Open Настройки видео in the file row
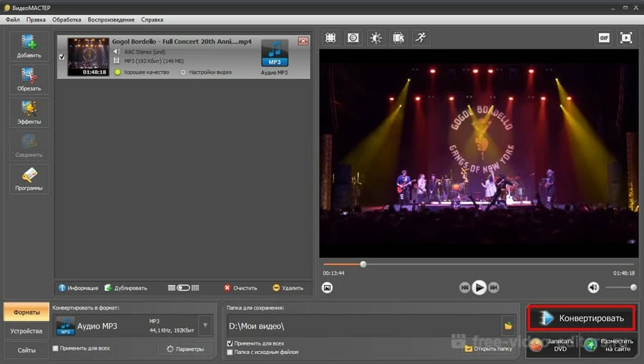The image size is (644, 364). click(x=206, y=72)
